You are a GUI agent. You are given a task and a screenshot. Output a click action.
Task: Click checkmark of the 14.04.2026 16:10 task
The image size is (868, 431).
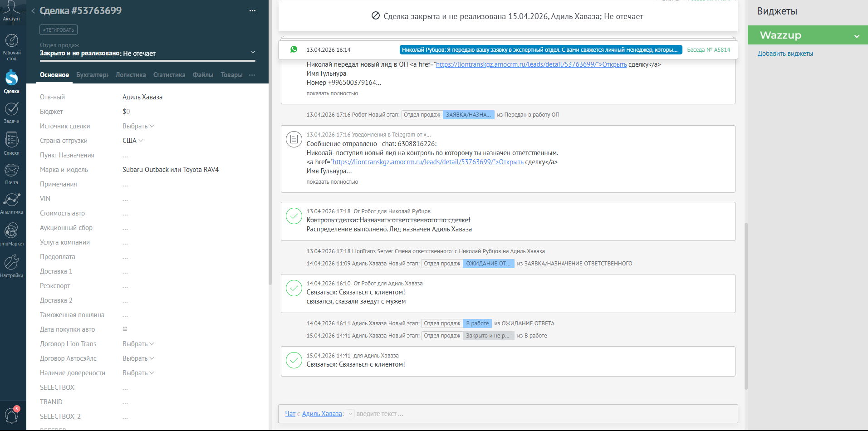(x=294, y=288)
